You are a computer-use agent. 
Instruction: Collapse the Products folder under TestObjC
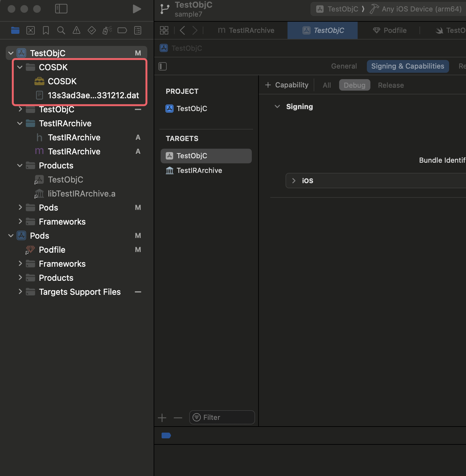(x=20, y=165)
